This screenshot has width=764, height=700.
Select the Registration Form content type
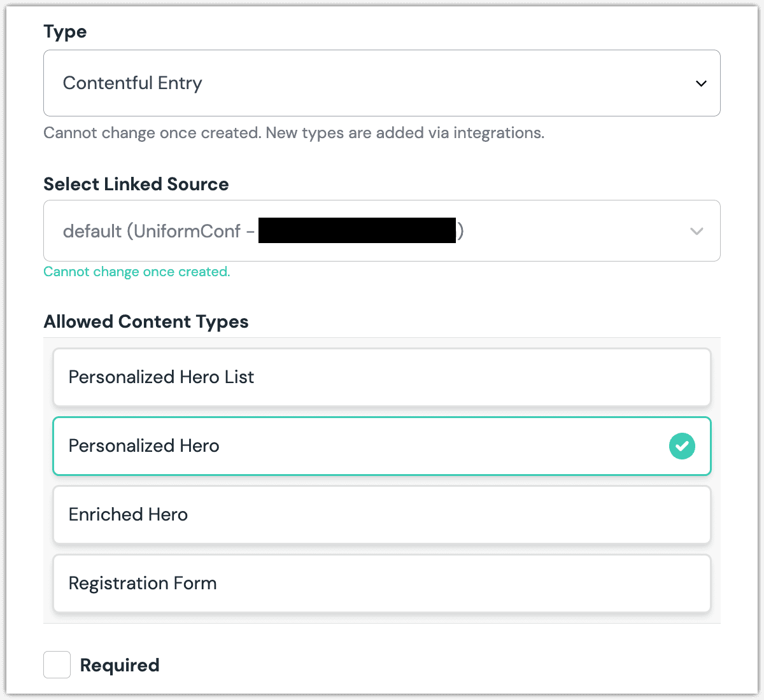pos(381,584)
